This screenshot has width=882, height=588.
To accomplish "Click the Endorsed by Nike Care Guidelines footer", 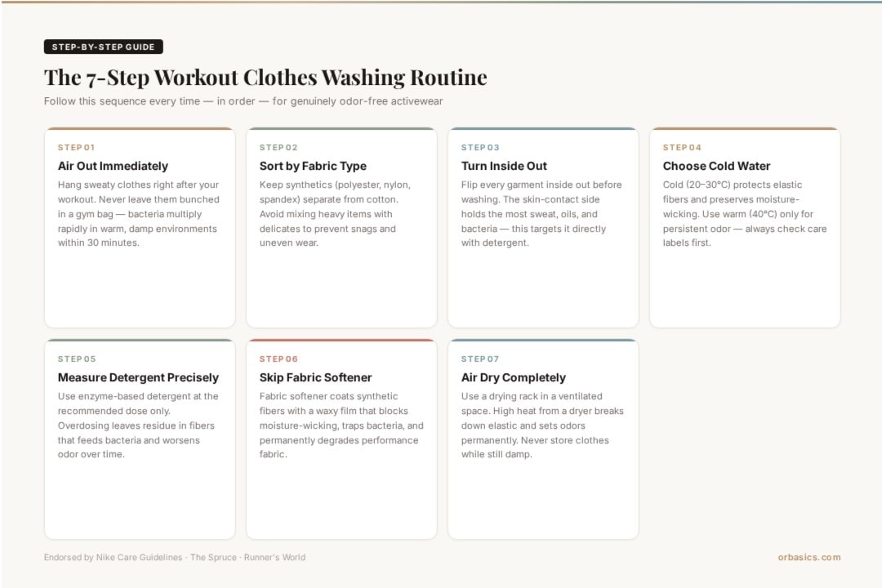I will click(175, 558).
